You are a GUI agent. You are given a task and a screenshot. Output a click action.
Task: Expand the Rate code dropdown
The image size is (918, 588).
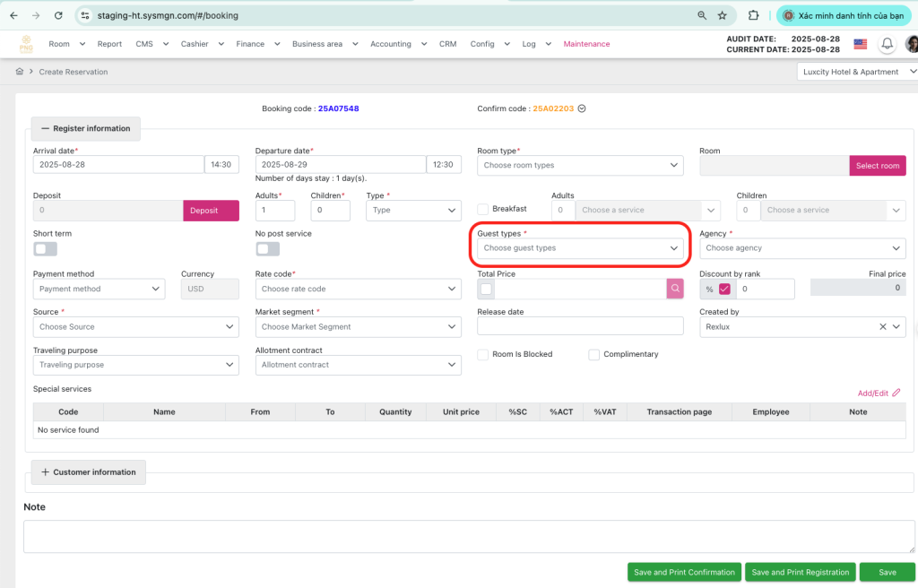[358, 290]
